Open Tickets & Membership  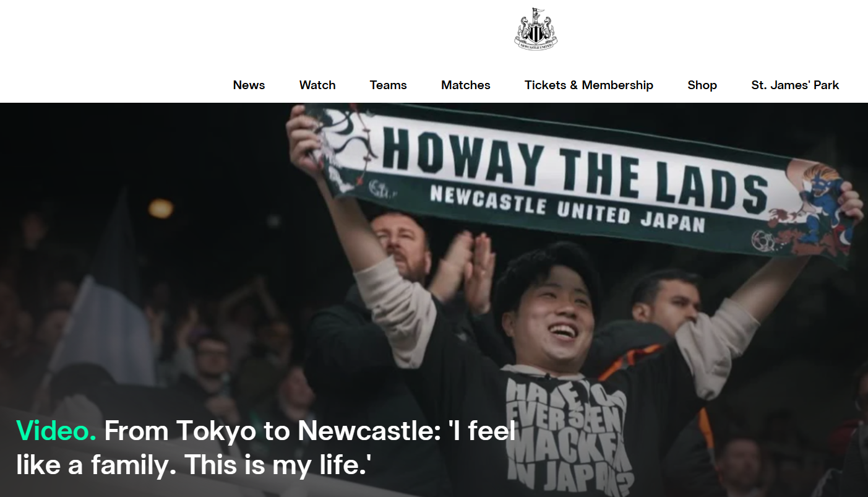(589, 85)
